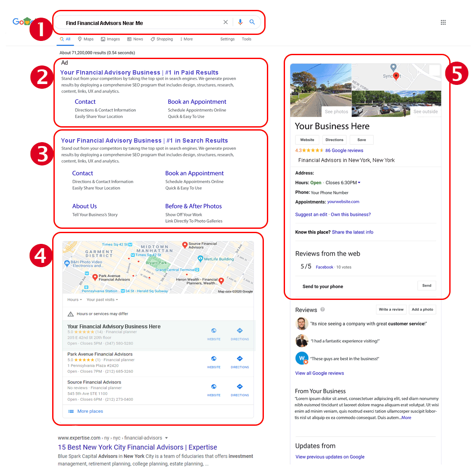Click View all Google reviews link

click(x=319, y=373)
